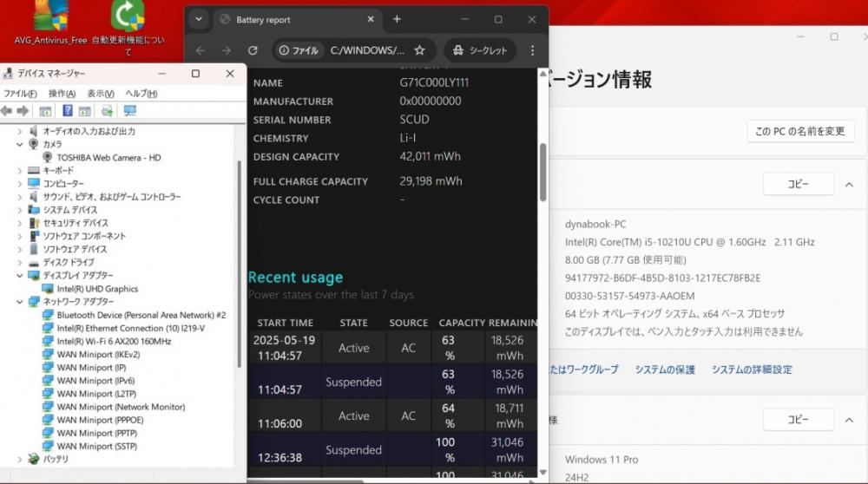Select Intel(R) UHD Graphics device
868x484 pixels.
(97, 289)
